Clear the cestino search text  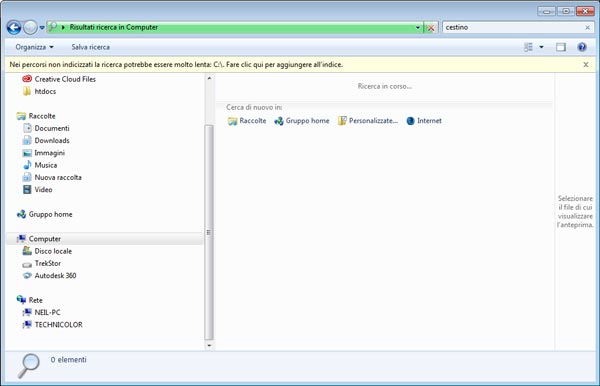tap(587, 28)
